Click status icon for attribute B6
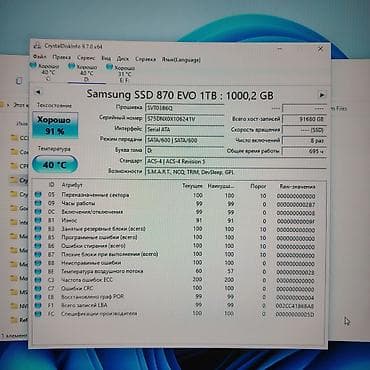 pyautogui.click(x=38, y=246)
